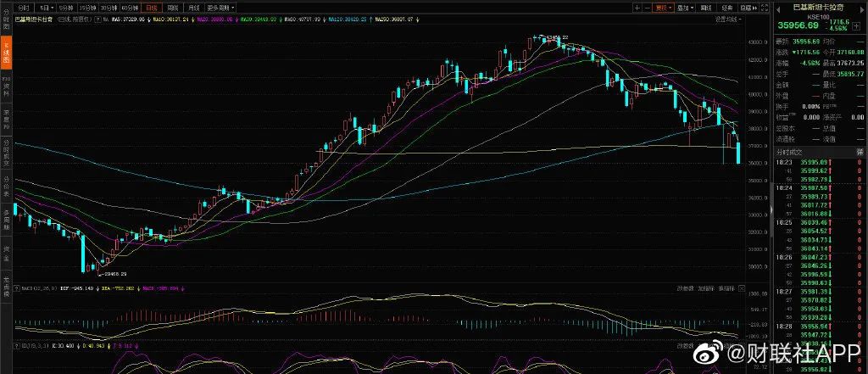Click 换指标 in MACD panel
The image size is (868, 374).
pyautogui.click(x=726, y=288)
